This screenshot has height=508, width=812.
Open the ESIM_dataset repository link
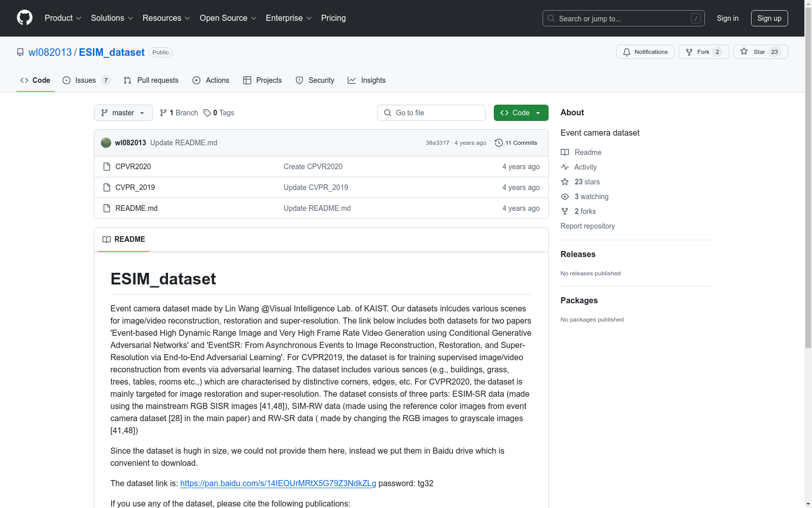[x=112, y=52]
